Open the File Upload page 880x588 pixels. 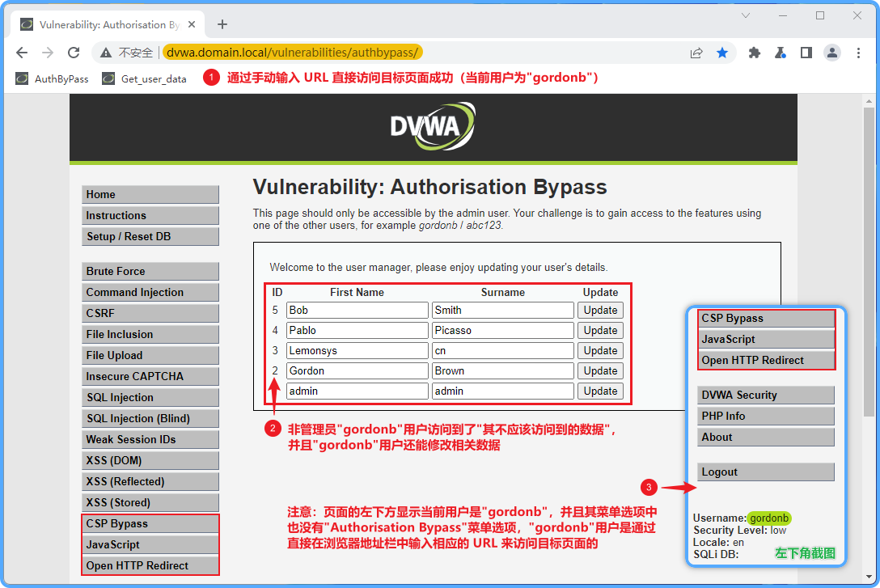coord(150,355)
